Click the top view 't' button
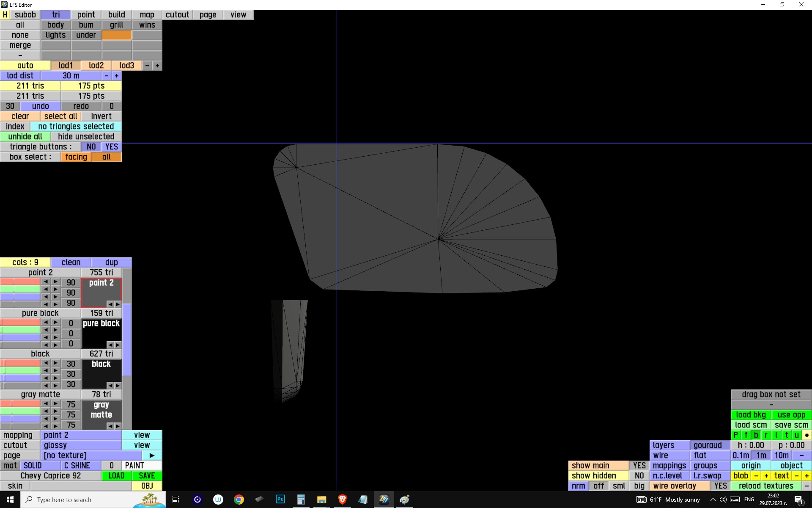This screenshot has width=812, height=508. pos(786,435)
